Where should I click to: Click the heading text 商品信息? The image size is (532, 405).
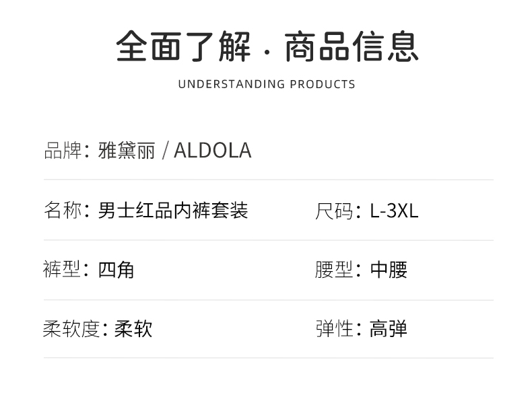(x=352, y=46)
